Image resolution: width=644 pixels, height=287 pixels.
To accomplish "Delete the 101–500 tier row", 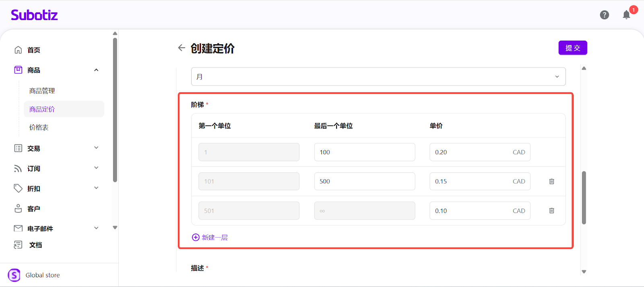I will click(x=551, y=181).
